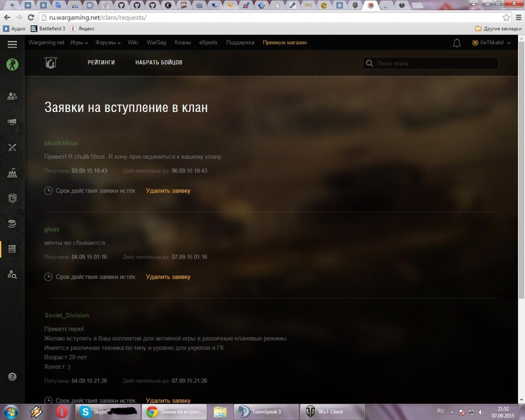Open the green clan emblem icon in the sidebar

[x=12, y=65]
